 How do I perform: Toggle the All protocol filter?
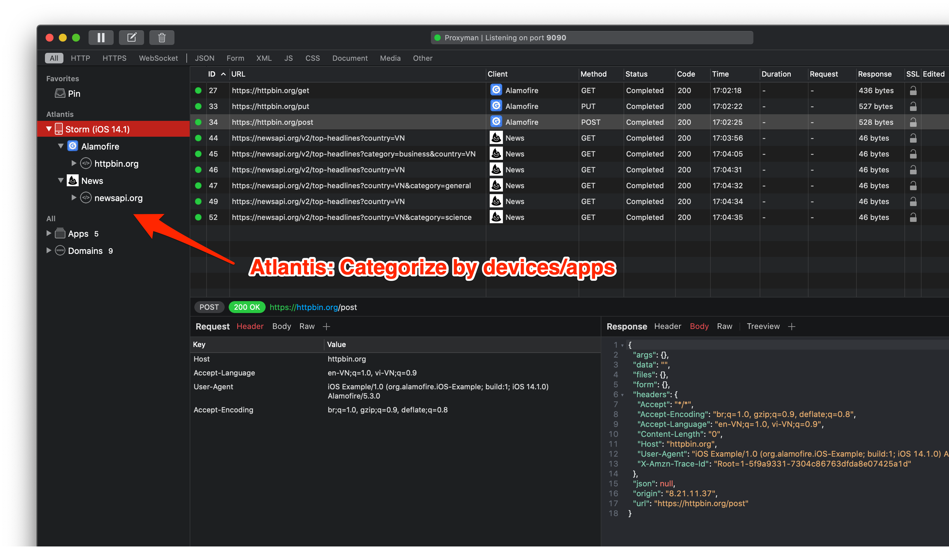click(54, 58)
